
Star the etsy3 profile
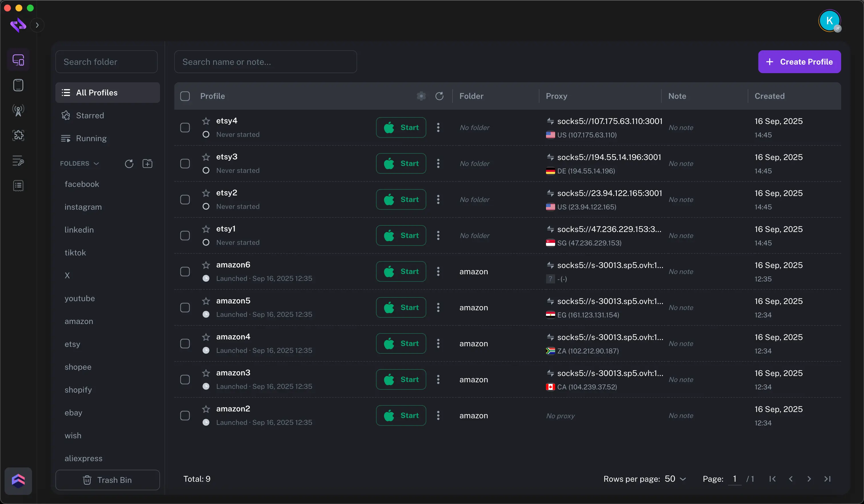point(206,157)
